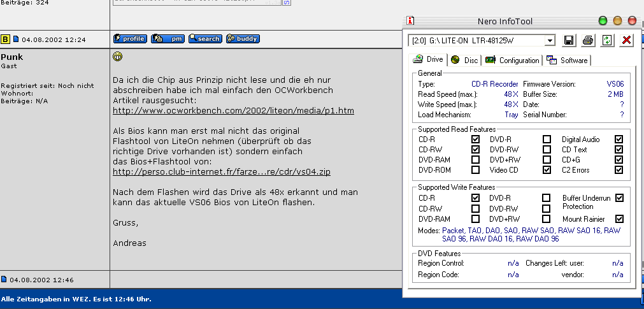Toggle DVD+RW write feature checkbox
The image size is (644, 309).
point(547,219)
